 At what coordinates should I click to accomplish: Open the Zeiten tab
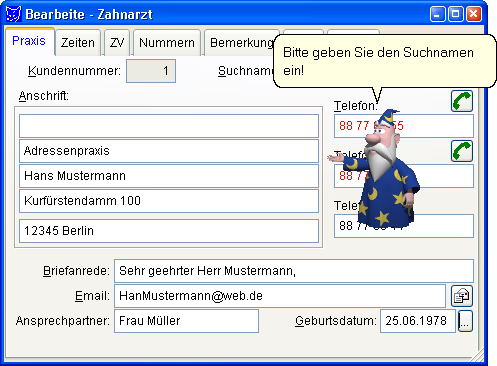coord(78,43)
